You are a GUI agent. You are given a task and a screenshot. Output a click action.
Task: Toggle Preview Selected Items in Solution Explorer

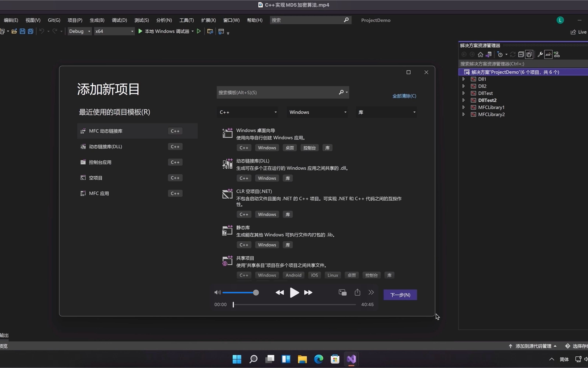[x=548, y=54]
